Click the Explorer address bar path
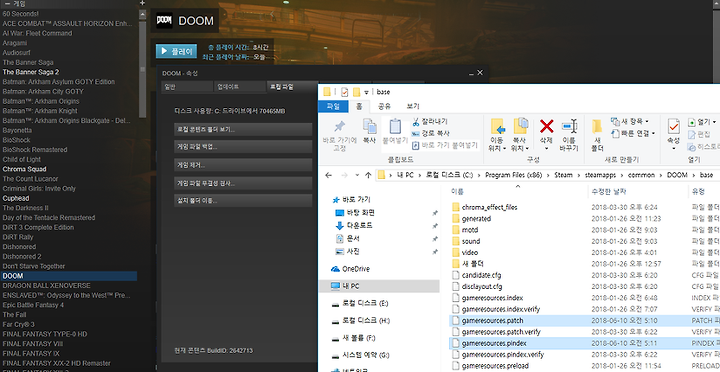The height and width of the screenshot is (372, 720). (548, 175)
